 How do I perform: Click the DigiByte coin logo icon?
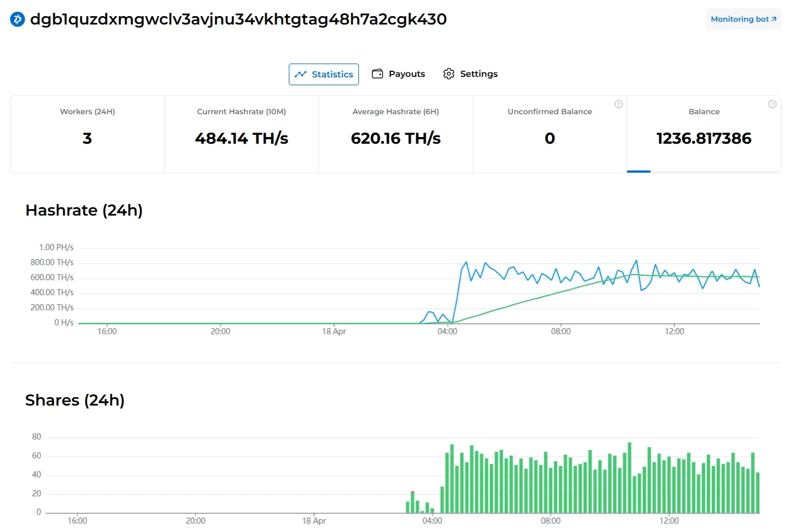(x=17, y=19)
